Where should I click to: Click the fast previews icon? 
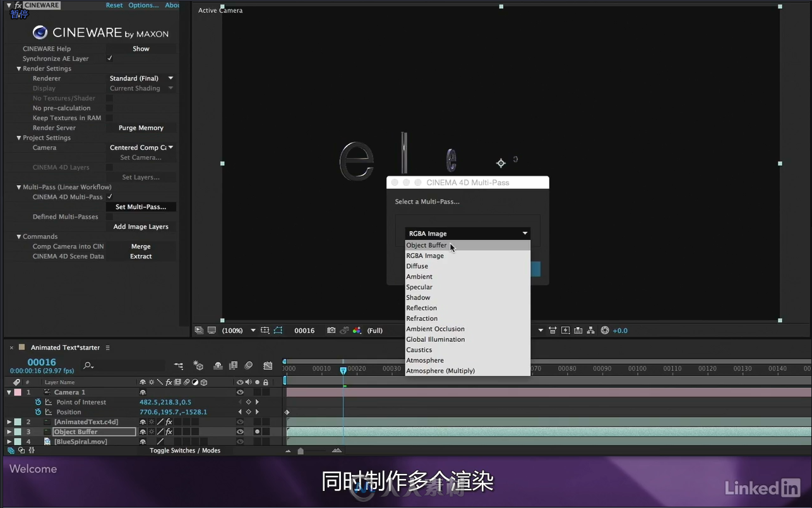(566, 330)
